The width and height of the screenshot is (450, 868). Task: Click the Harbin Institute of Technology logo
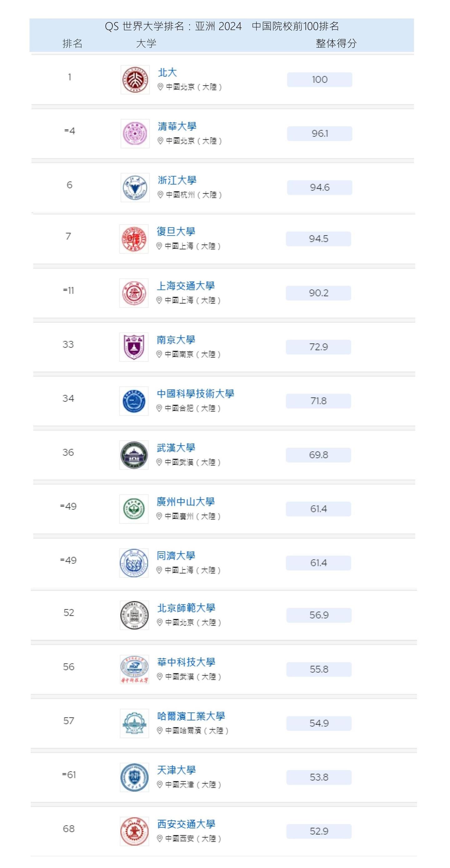click(134, 723)
